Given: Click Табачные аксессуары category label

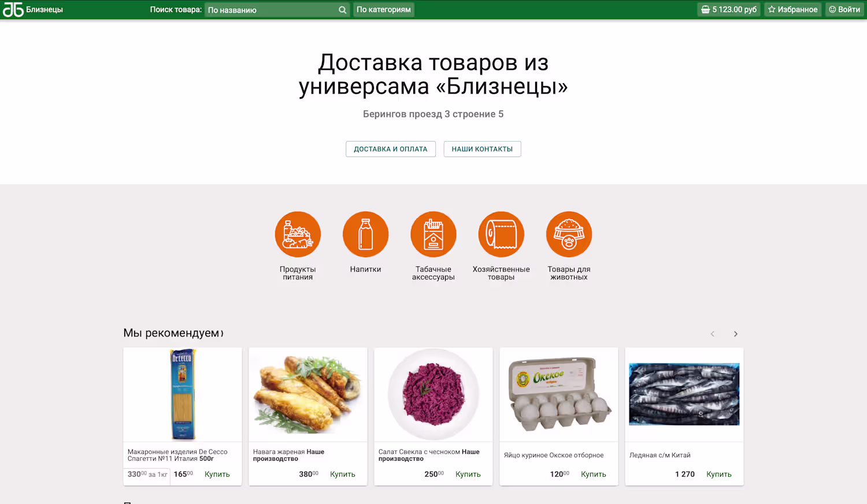Looking at the screenshot, I should pos(433,273).
